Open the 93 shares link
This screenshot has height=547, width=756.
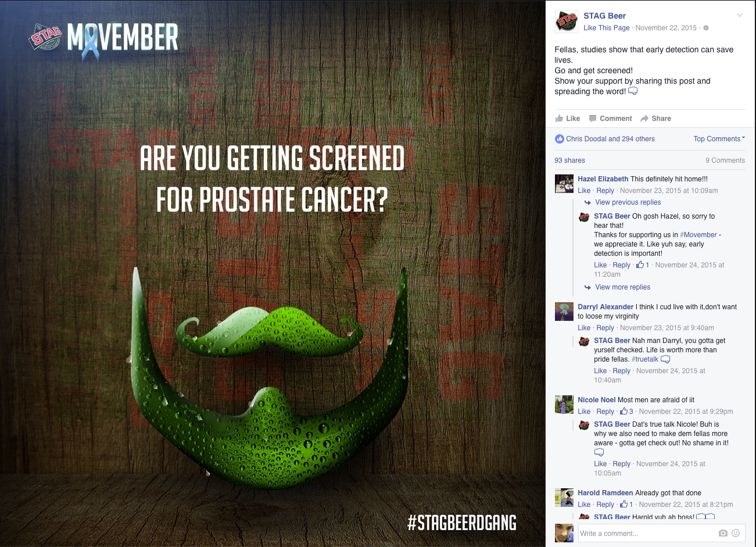(x=569, y=160)
